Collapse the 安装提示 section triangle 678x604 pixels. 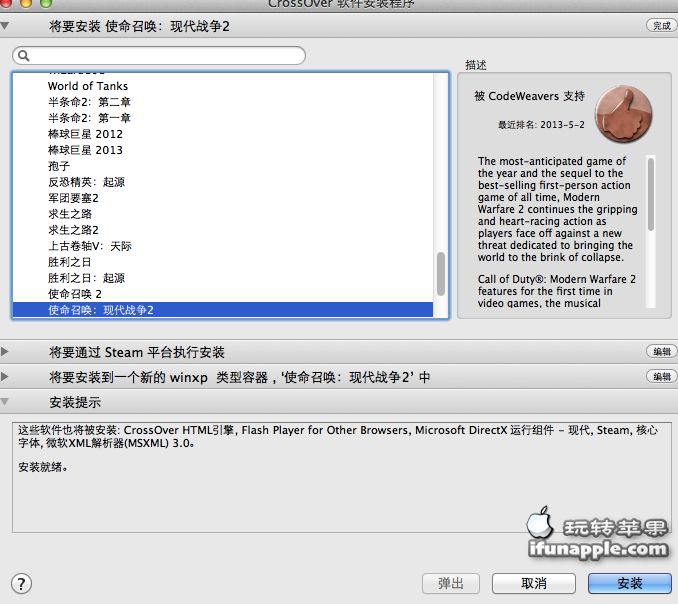pyautogui.click(x=5, y=402)
